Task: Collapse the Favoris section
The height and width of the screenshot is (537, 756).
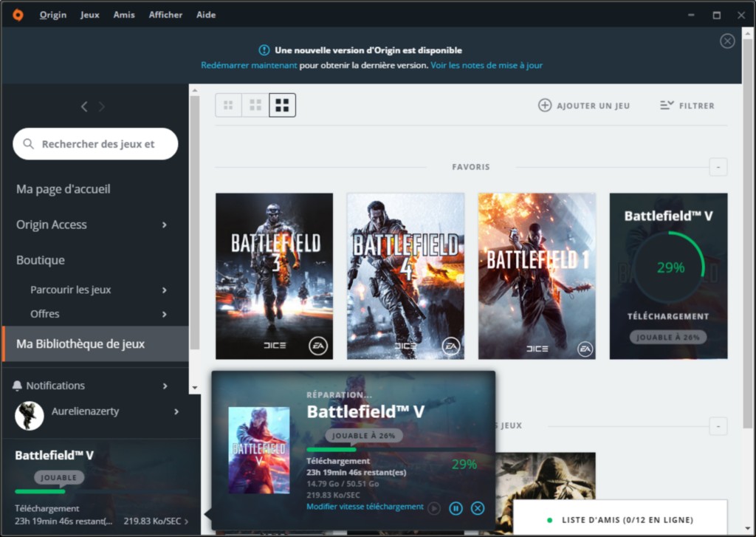Action: click(718, 167)
